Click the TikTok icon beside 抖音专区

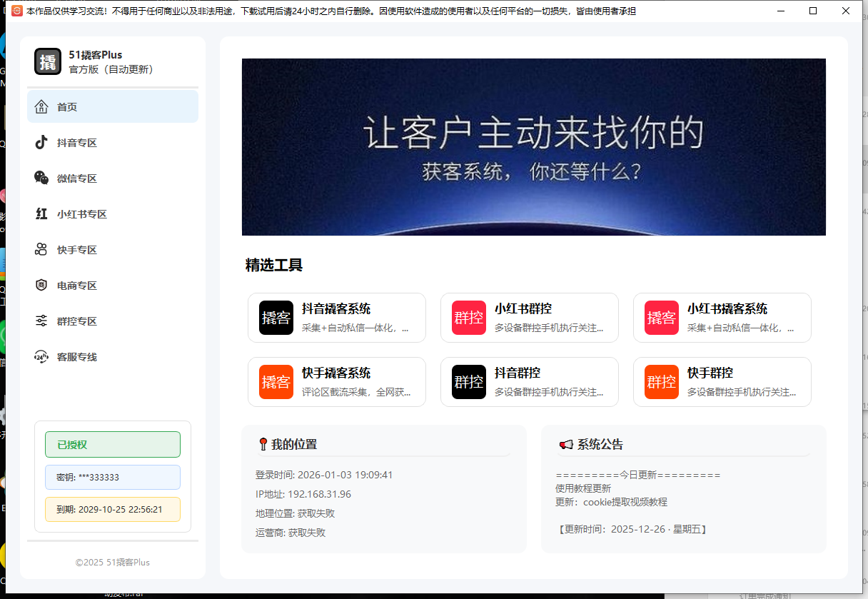[x=41, y=142]
